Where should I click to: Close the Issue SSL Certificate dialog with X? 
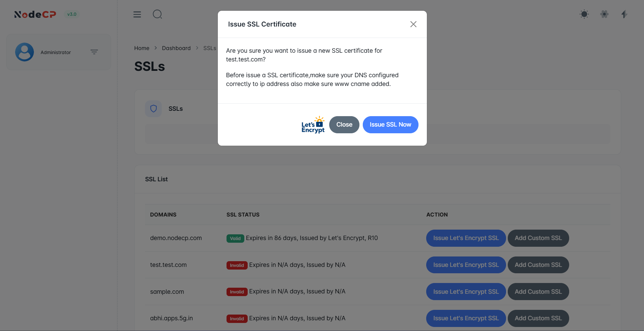pos(413,24)
